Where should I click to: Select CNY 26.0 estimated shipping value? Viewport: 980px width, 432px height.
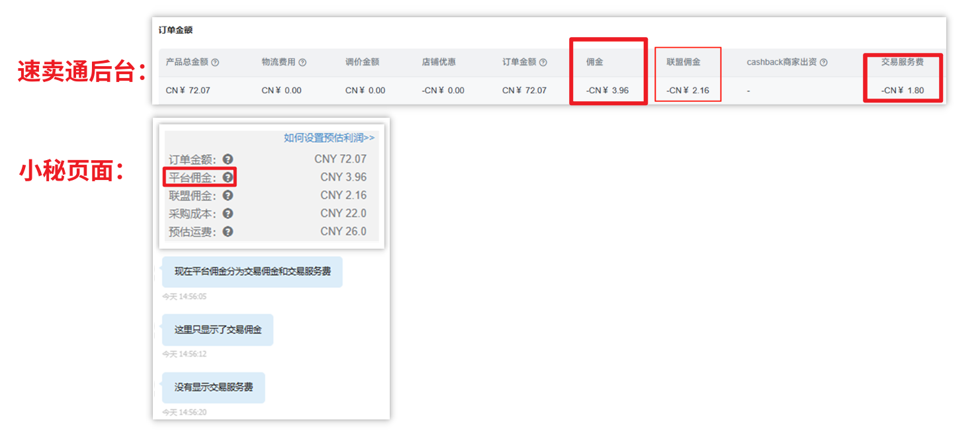(343, 232)
